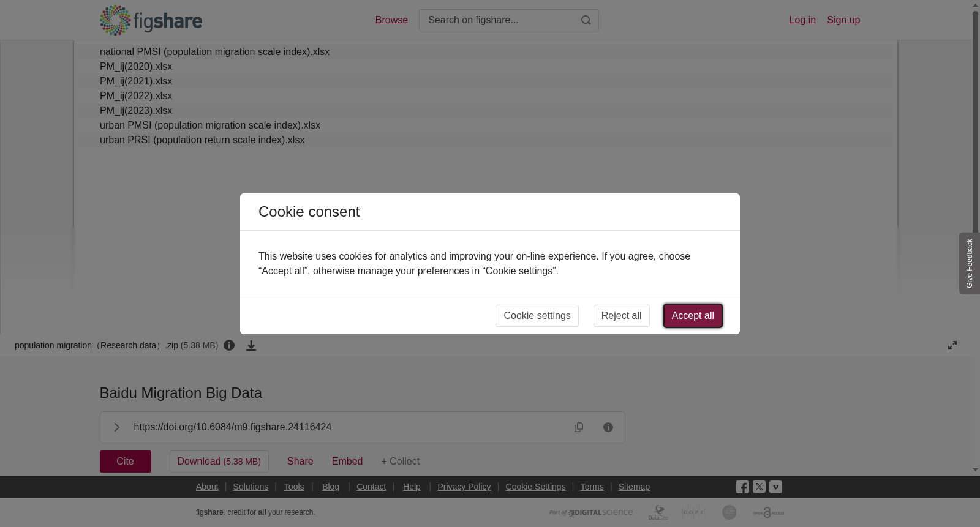Viewport: 980px width, 527px height.
Task: Click the DataCite logo in footer
Action: [x=658, y=512]
